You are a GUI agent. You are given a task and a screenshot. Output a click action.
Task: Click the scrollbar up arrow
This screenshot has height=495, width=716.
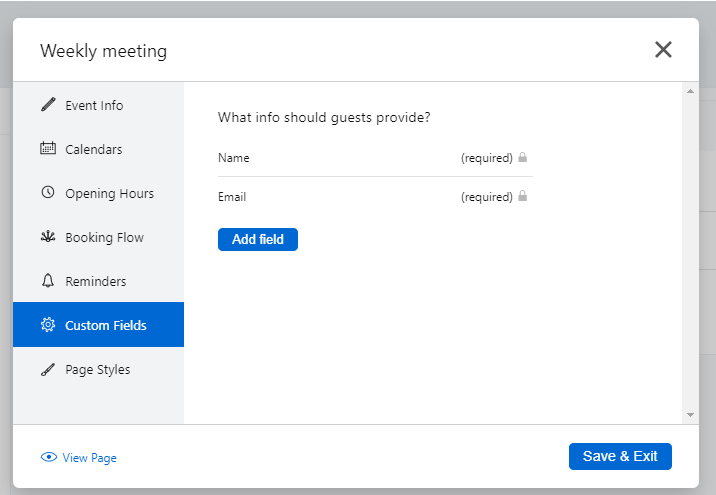690,91
